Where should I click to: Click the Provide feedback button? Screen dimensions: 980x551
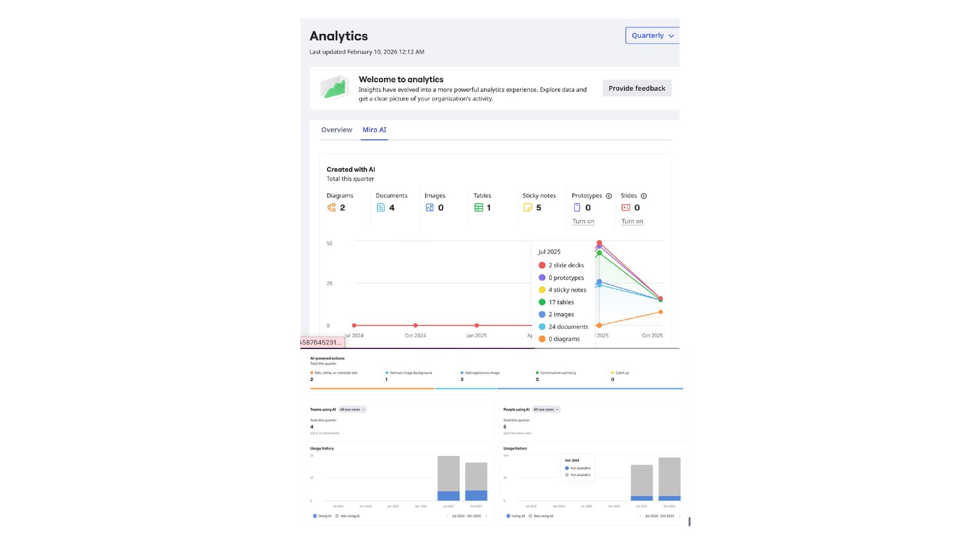pos(636,88)
